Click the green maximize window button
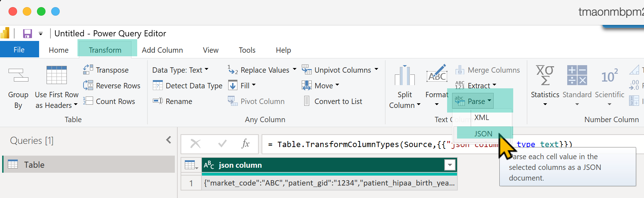 (x=41, y=11)
